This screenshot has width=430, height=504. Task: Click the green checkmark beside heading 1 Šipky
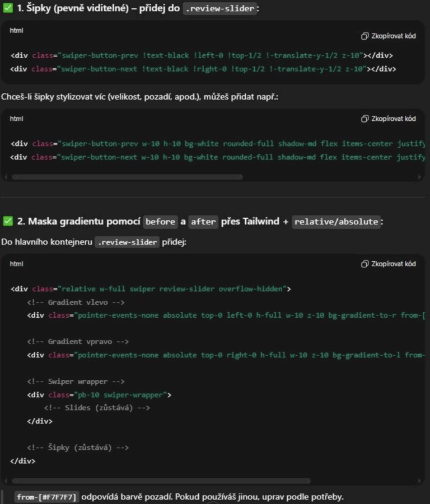click(7, 8)
